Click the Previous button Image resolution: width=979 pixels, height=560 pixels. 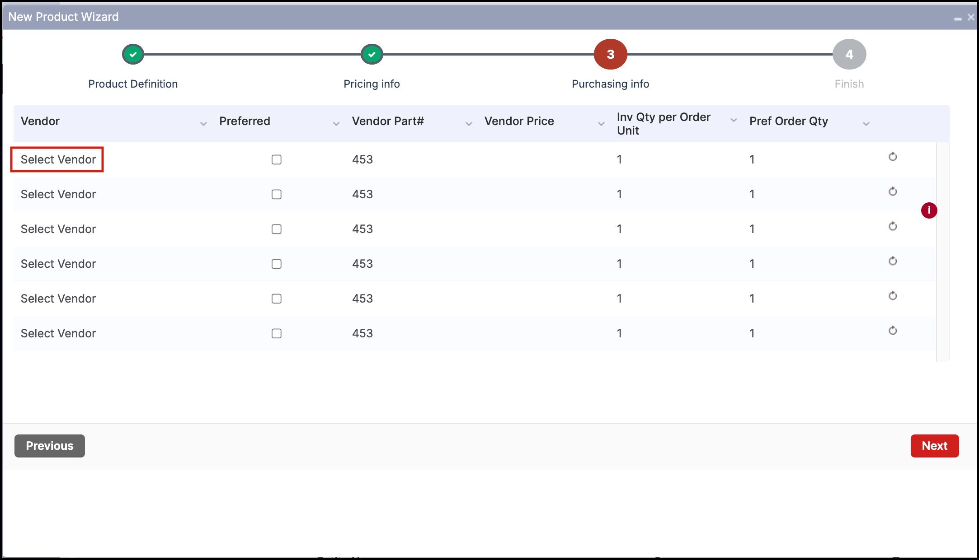pyautogui.click(x=50, y=446)
